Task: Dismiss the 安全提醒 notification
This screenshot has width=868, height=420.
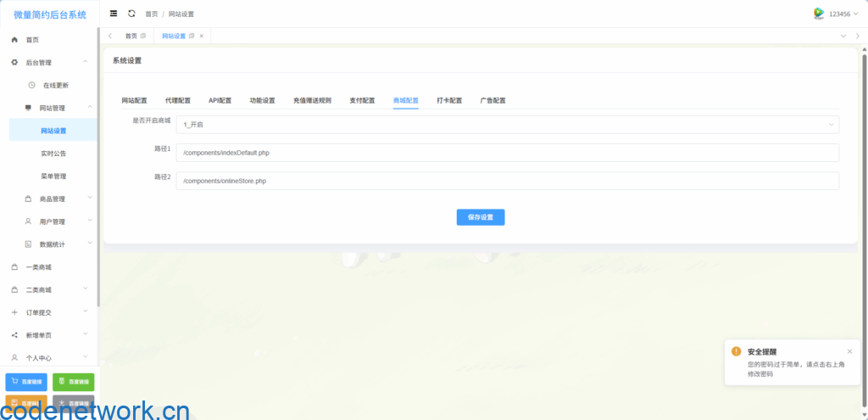Action: pyautogui.click(x=849, y=351)
